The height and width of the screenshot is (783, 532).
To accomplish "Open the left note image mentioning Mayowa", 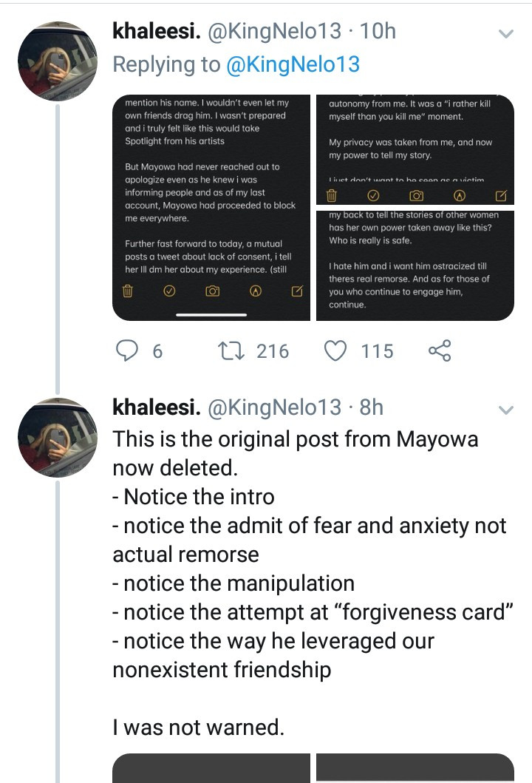I will (x=211, y=208).
